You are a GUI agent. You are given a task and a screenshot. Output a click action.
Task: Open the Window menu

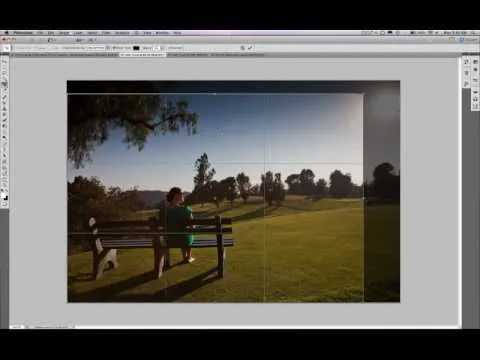(x=162, y=33)
